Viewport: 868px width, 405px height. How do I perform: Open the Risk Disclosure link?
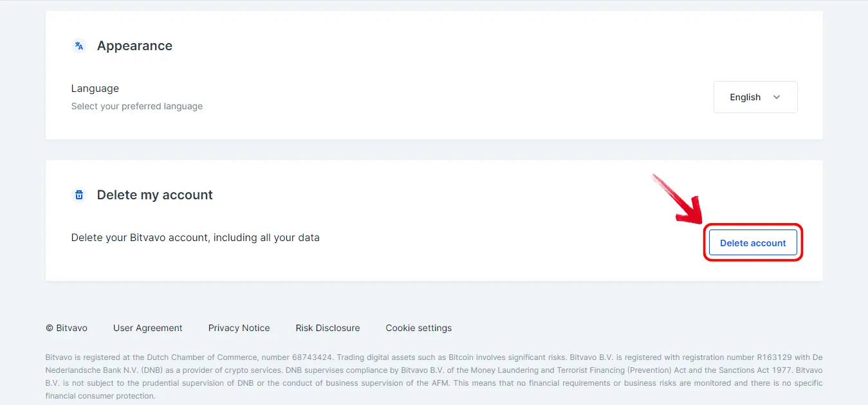(x=328, y=328)
